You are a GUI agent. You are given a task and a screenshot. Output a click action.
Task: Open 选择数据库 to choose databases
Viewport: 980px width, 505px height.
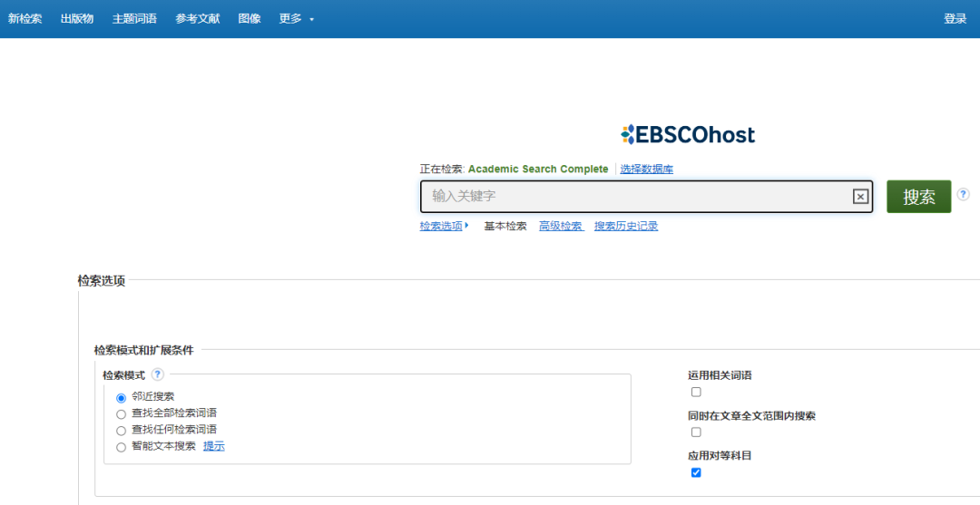646,170
